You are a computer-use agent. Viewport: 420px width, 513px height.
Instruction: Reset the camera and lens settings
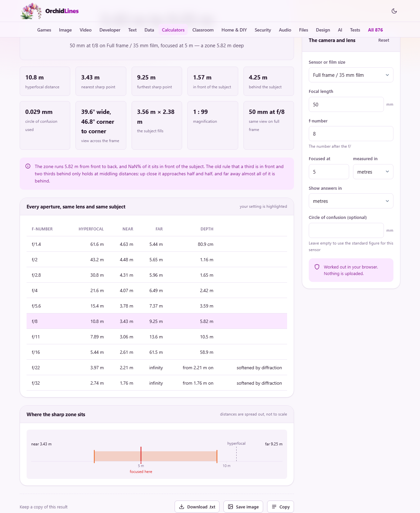(x=384, y=40)
